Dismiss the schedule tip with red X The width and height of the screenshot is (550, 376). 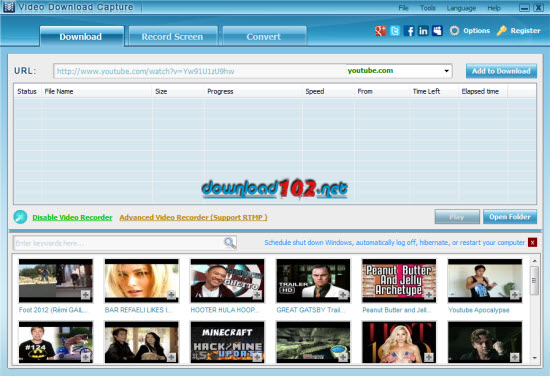[532, 242]
